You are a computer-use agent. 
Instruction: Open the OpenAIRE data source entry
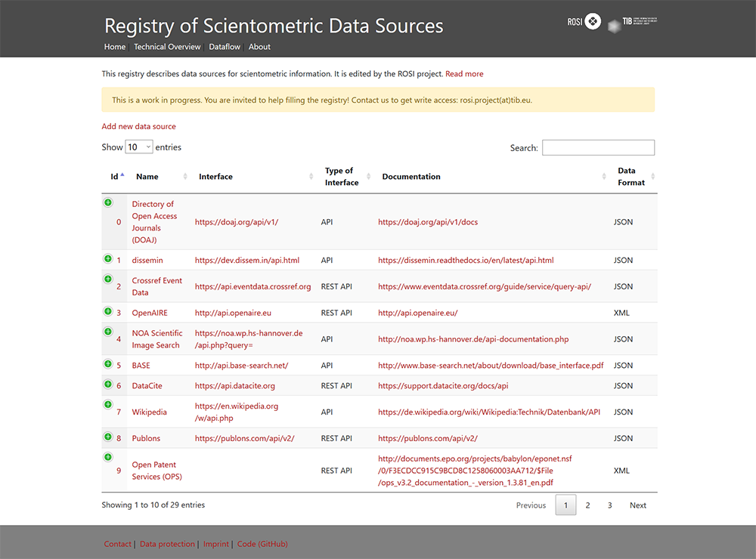point(150,313)
